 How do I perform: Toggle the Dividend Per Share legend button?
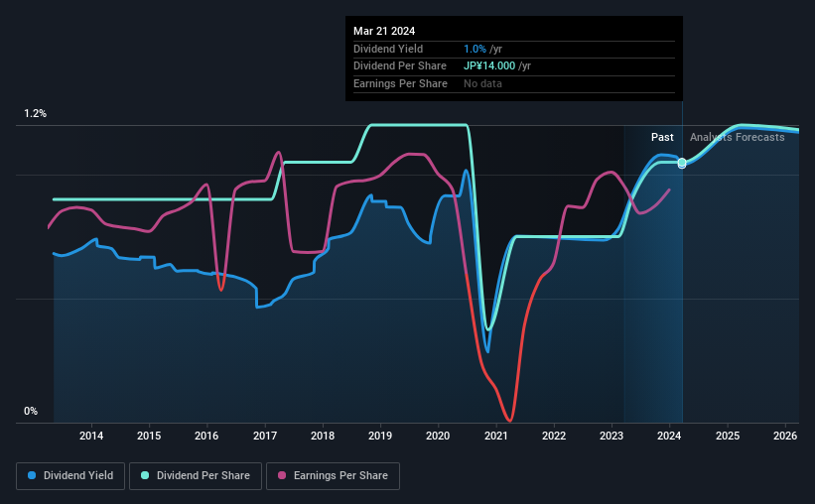pos(196,476)
